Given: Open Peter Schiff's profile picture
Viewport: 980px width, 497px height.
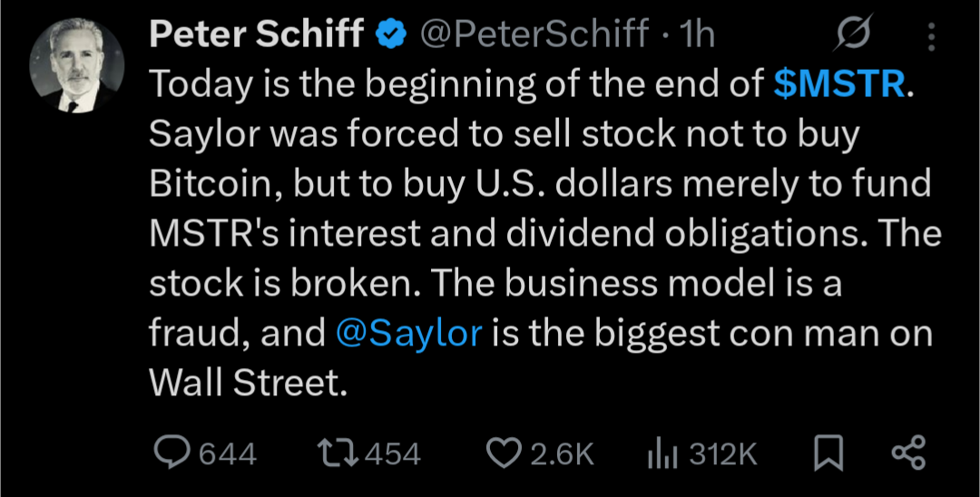Looking at the screenshot, I should [x=76, y=66].
